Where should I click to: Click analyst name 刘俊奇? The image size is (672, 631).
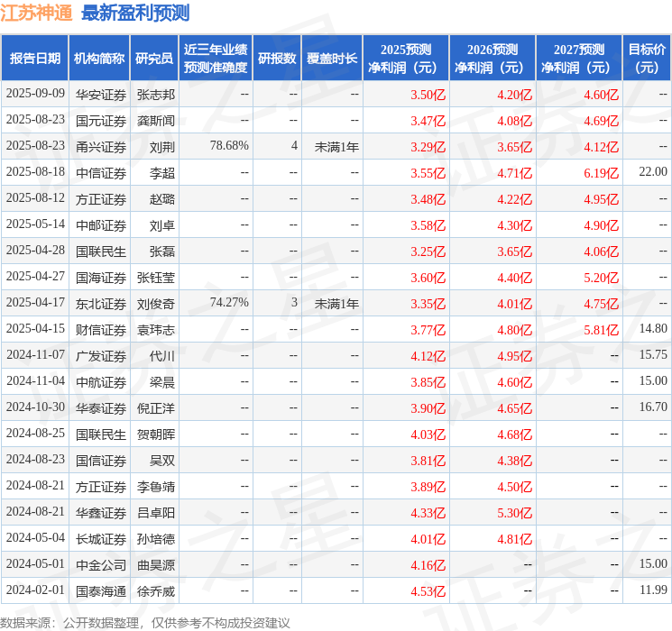click(x=155, y=304)
